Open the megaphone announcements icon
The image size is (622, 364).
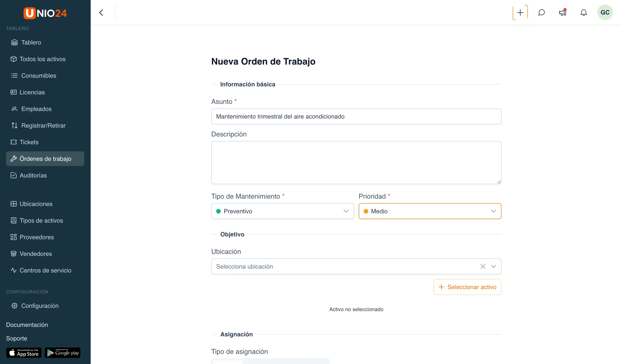click(x=563, y=12)
